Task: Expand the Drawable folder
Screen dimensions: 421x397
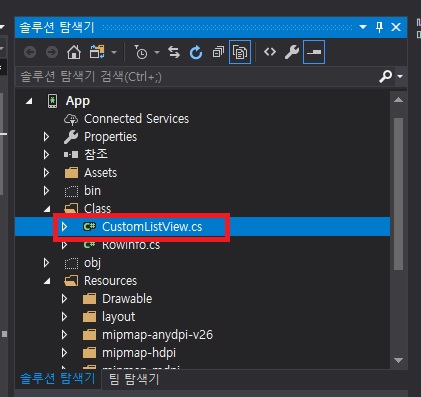Action: point(64,299)
